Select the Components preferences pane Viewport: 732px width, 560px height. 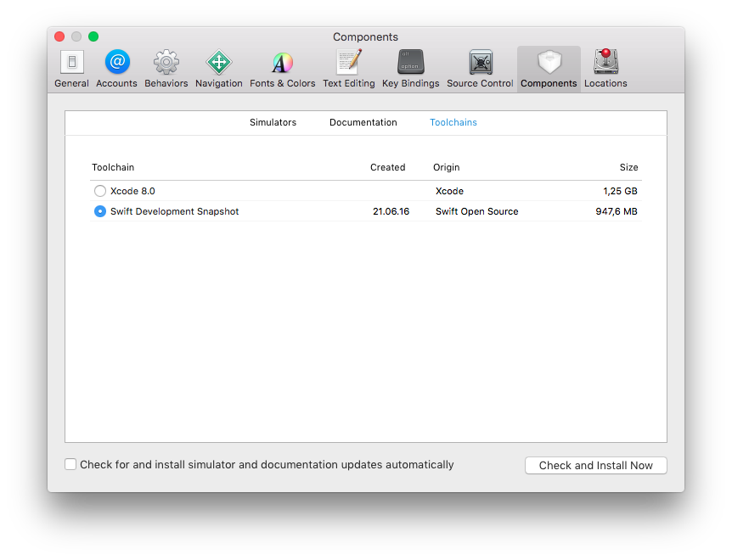coord(549,69)
